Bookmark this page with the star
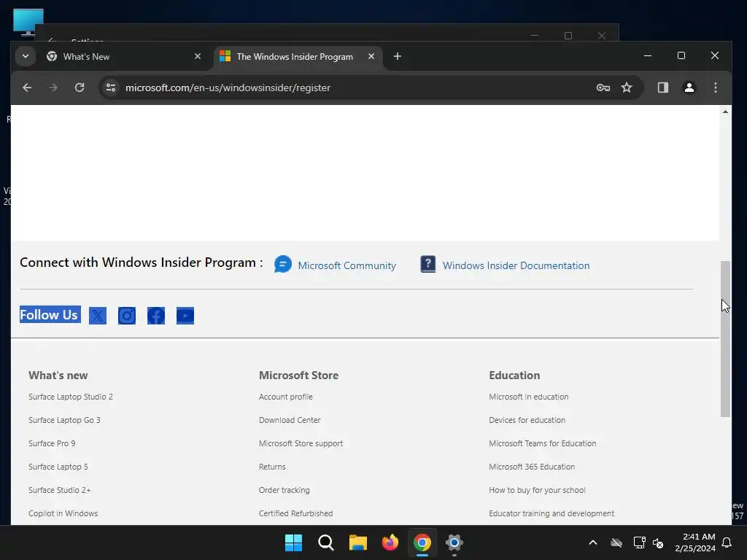This screenshot has width=747, height=560. (x=627, y=87)
